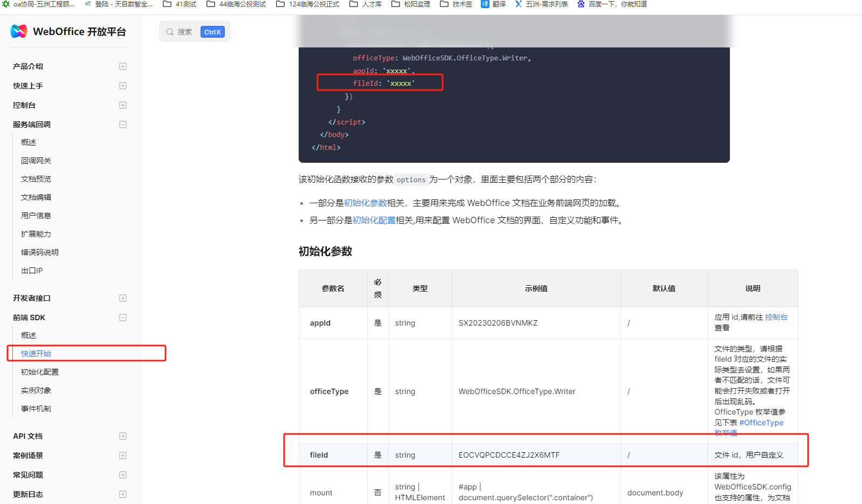Open the 百度一下 bookmark
This screenshot has height=504, width=862.
click(612, 4)
